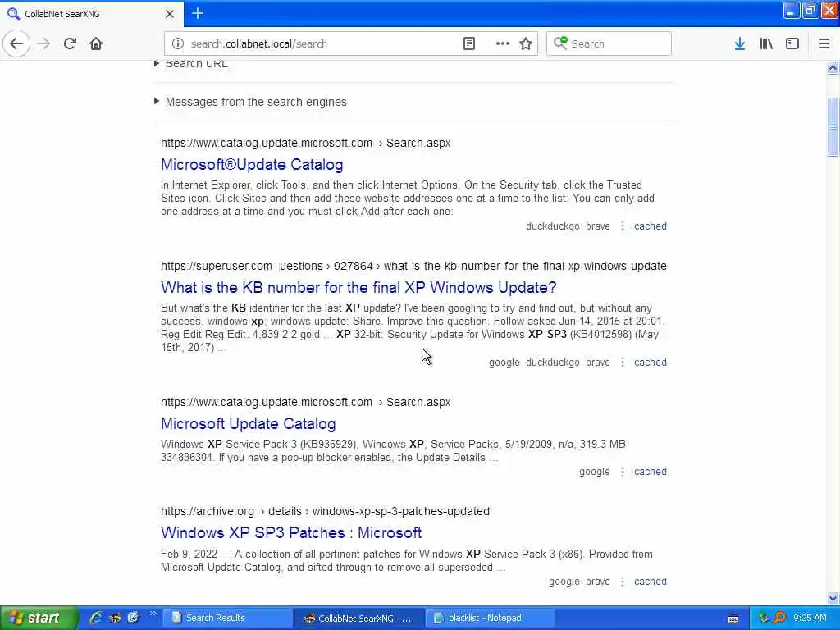840x630 pixels.
Task: Open Windows XP SP3 Patches : Microsoft
Action: [x=291, y=532]
